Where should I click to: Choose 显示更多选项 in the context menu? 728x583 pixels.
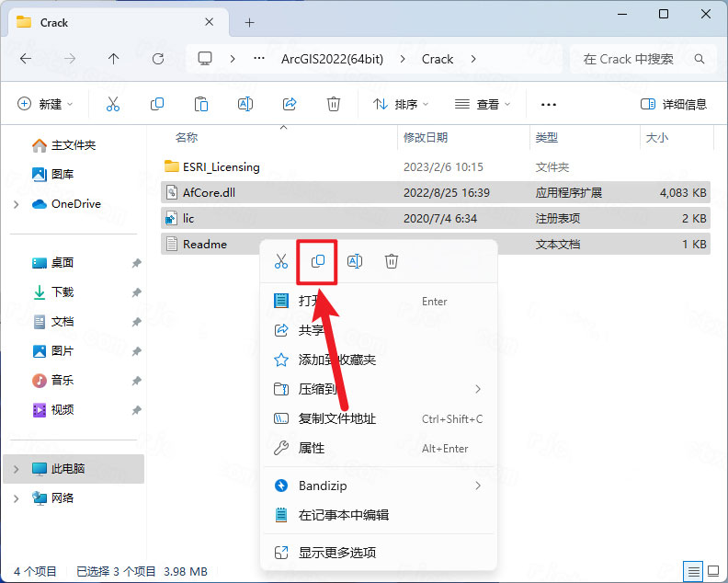[379, 553]
